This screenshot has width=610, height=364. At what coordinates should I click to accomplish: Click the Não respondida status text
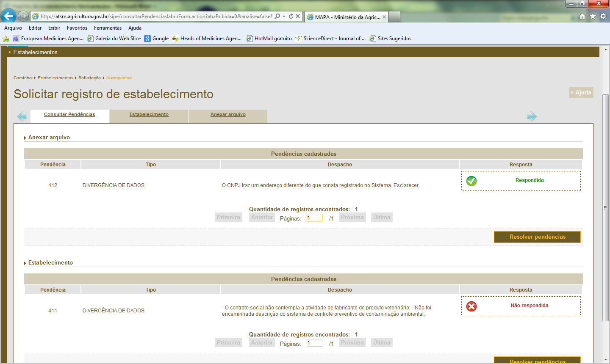[530, 306]
